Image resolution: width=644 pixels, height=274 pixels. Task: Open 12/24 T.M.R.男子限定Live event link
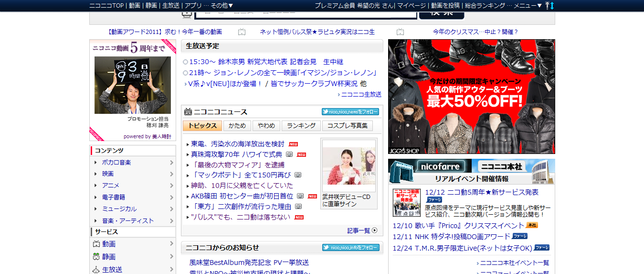(463, 248)
